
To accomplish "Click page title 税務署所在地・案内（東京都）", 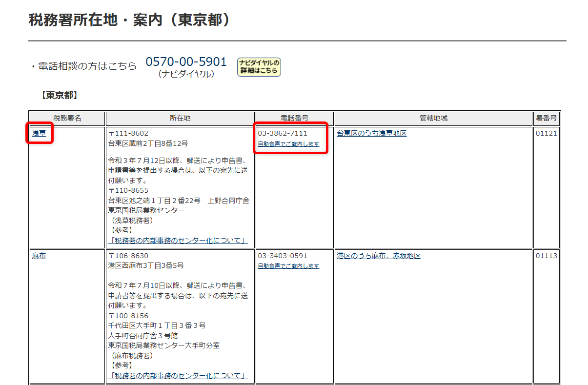I will 129,20.
